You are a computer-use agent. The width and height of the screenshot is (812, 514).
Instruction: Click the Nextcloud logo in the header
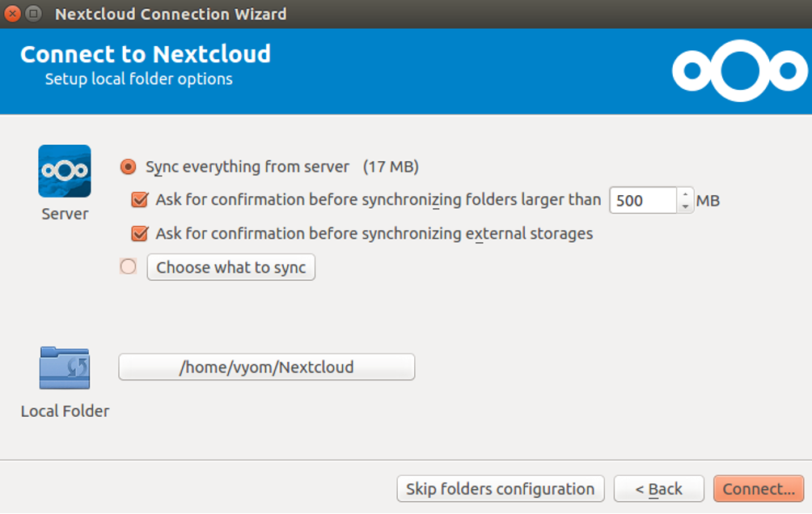click(x=739, y=70)
